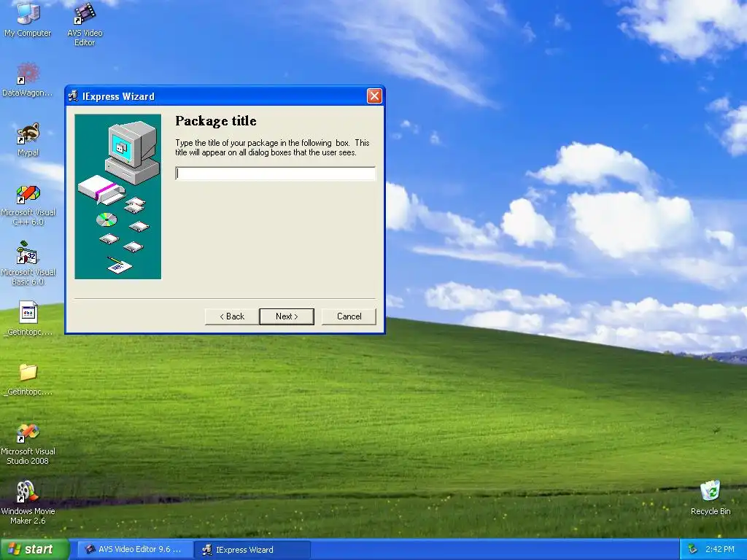Open the Start menu
The image size is (747, 560).
click(x=34, y=549)
